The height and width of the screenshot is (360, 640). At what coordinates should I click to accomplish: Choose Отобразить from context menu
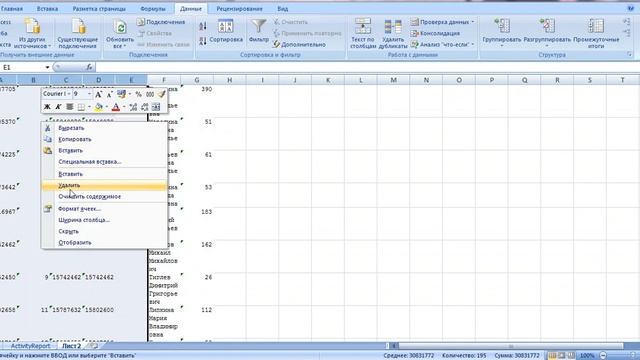tap(104, 242)
